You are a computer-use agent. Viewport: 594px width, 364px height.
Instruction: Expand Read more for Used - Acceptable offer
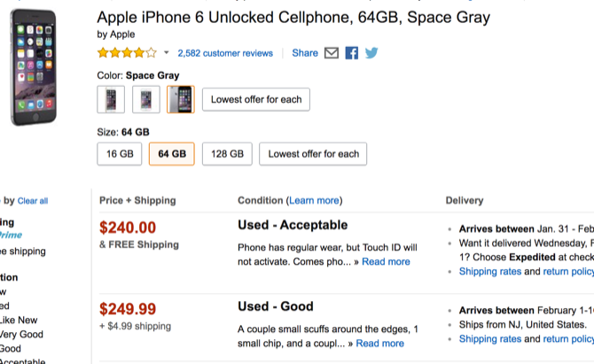coord(386,261)
